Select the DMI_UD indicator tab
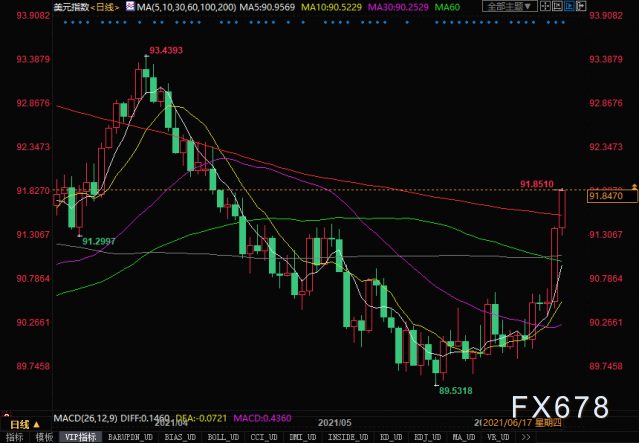Viewport: 640px width, 443px height. click(302, 437)
